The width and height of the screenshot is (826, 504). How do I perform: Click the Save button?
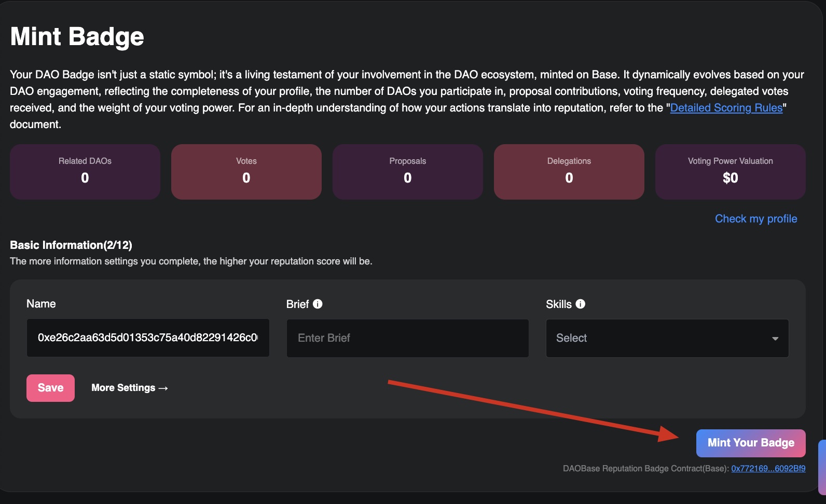[x=50, y=388]
